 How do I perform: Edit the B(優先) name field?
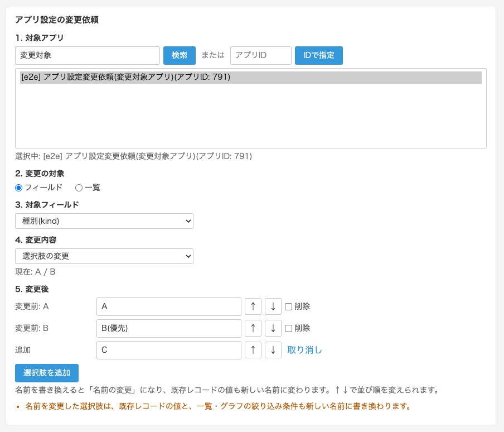(169, 328)
